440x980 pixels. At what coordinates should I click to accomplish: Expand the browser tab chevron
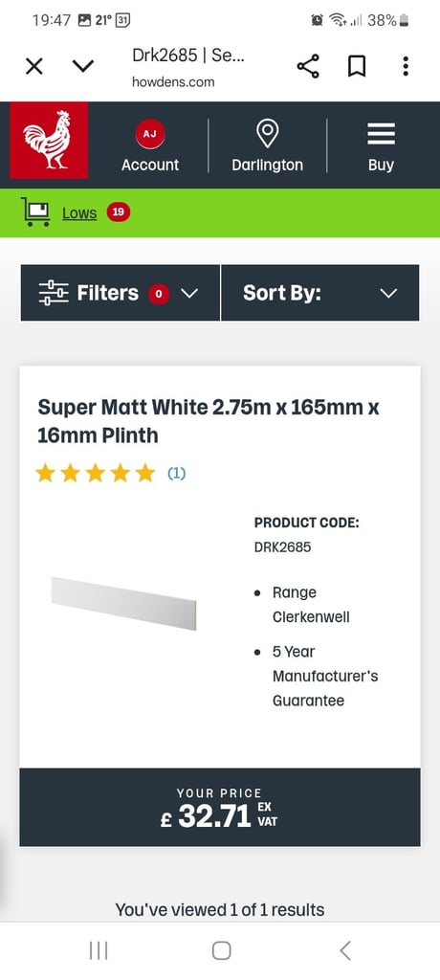(83, 66)
